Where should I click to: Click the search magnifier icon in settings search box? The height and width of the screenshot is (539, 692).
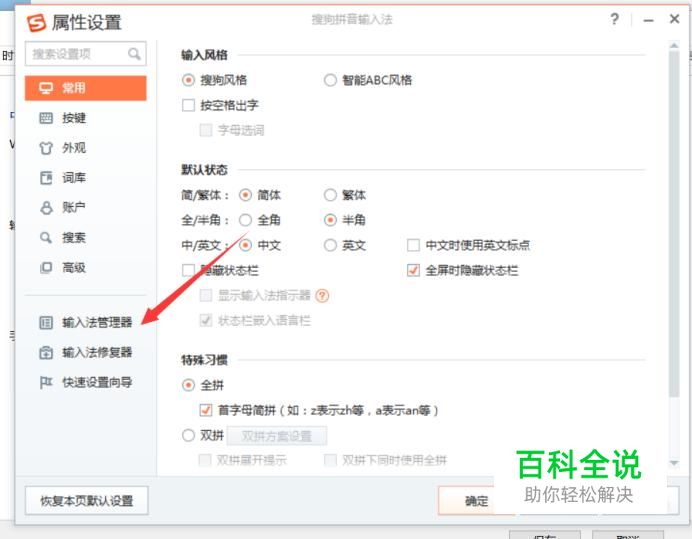(134, 54)
